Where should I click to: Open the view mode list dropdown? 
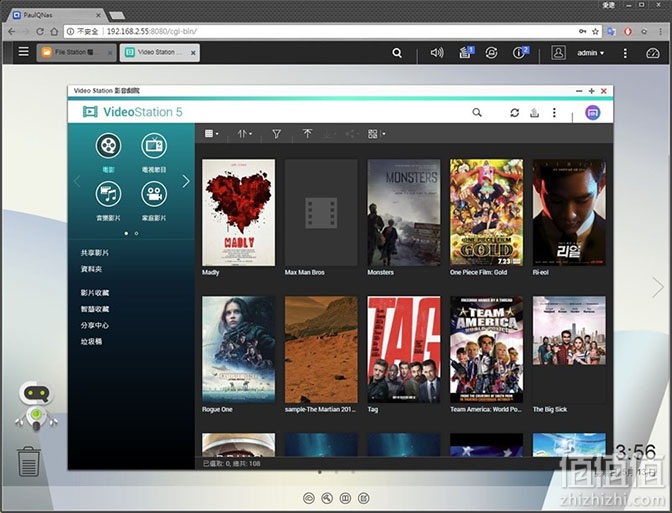coord(212,134)
